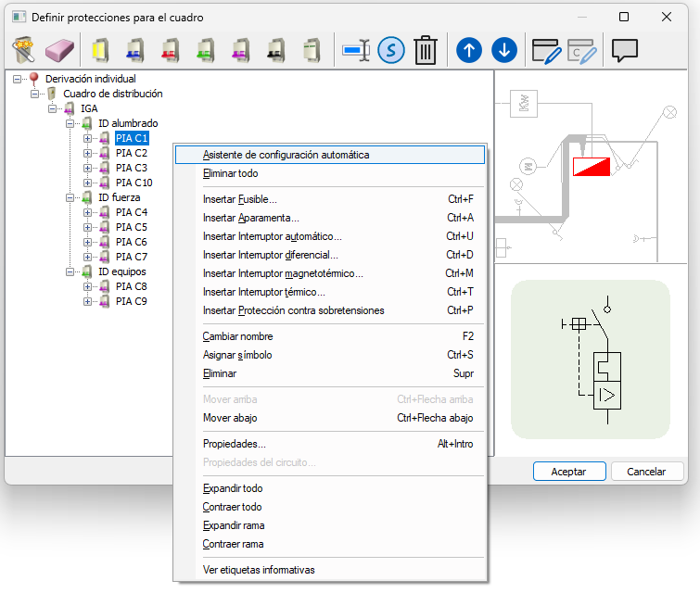Click the speech bubble labels icon
Screen dimensions: 700x593
click(625, 49)
